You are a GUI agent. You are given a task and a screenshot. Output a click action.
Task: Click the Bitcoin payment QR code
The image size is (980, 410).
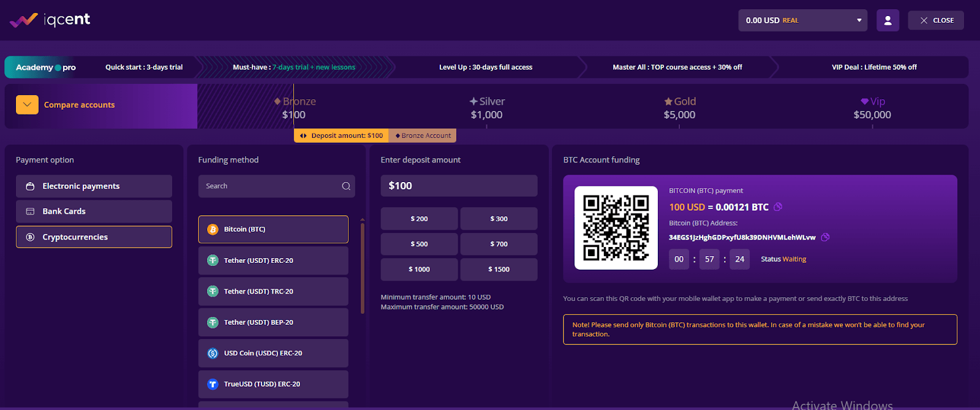tap(616, 228)
